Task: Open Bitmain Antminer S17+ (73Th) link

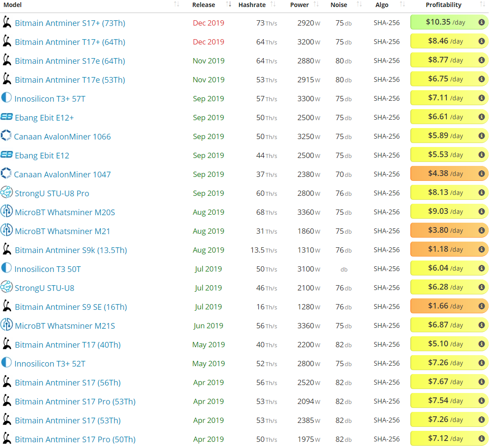Action: coord(70,23)
